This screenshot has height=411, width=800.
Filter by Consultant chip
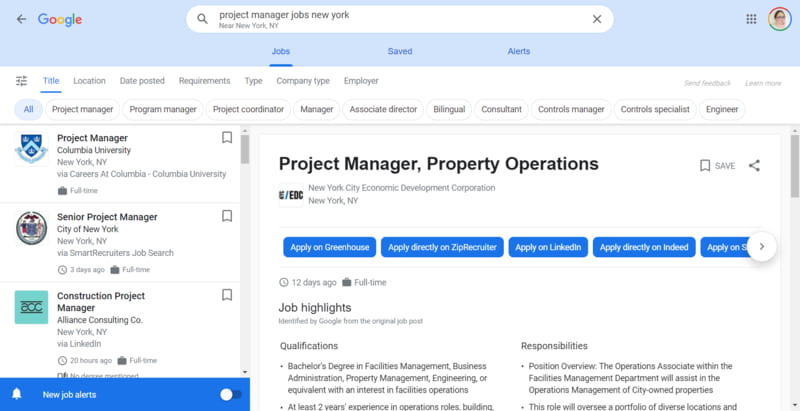502,109
